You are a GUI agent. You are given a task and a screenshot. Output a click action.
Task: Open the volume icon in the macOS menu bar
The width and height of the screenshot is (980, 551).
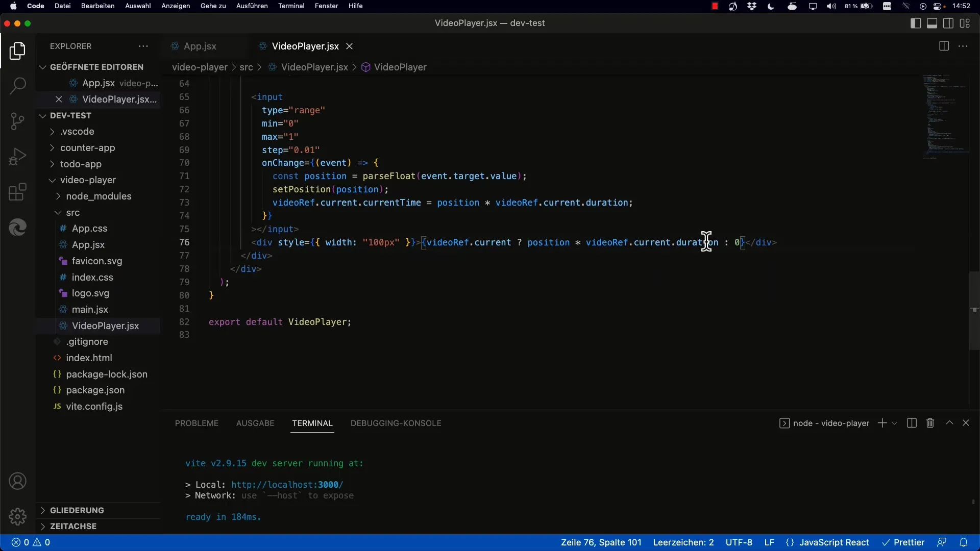click(x=831, y=6)
